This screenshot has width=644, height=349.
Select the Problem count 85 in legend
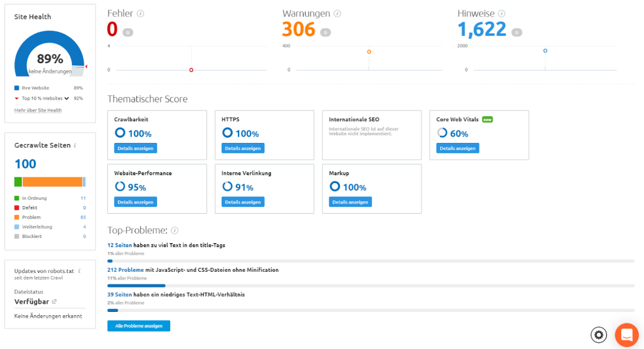pyautogui.click(x=83, y=218)
